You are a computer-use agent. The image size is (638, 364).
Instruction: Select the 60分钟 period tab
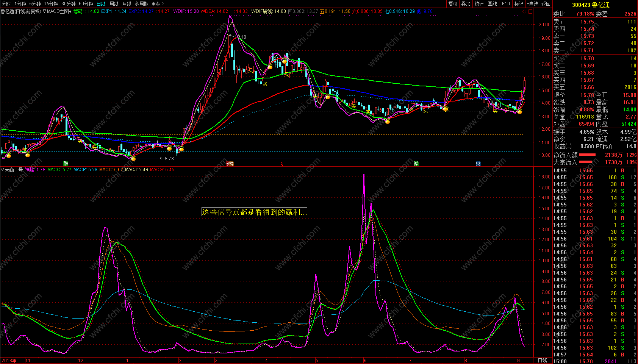86,4
